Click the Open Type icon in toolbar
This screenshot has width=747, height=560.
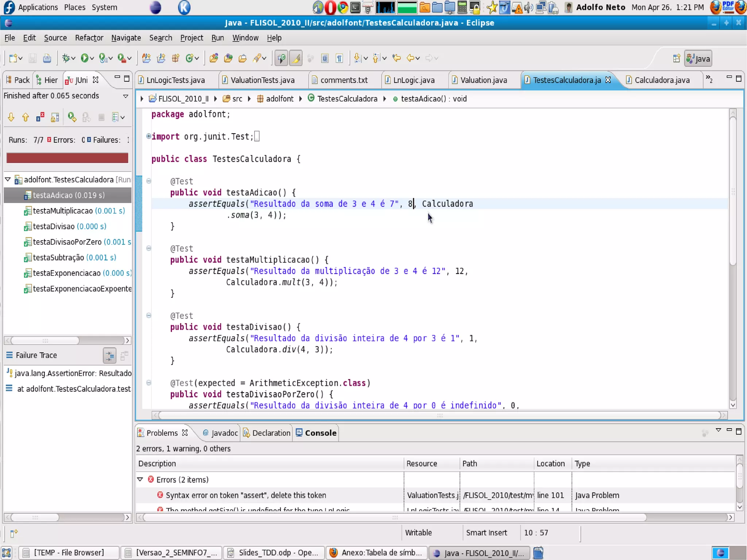point(214,58)
